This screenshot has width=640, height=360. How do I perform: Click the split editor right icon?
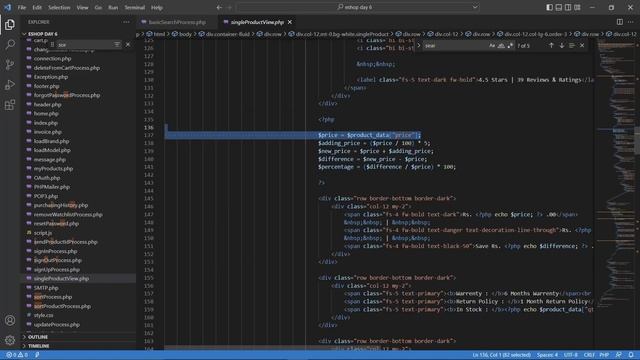(620, 22)
